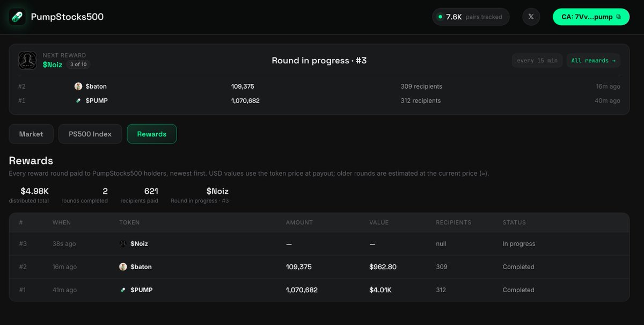Click the TOKEN column header
Viewport: 644px width, 325px height.
pyautogui.click(x=129, y=222)
